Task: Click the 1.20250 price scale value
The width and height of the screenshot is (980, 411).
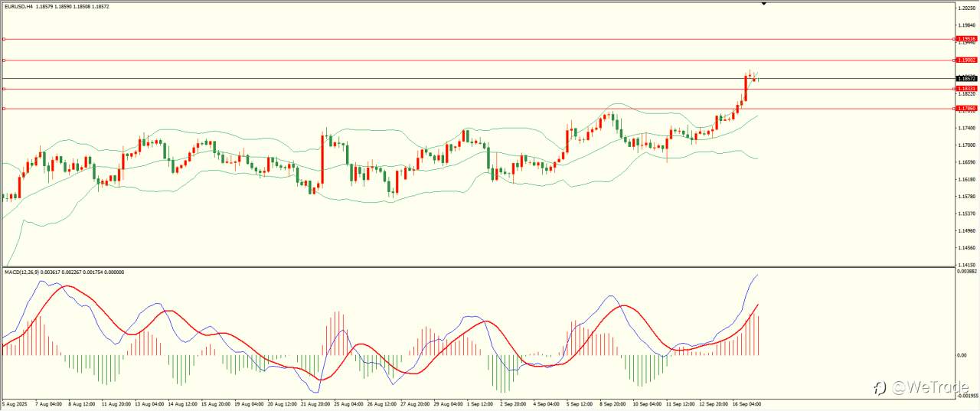Action: pos(967,8)
